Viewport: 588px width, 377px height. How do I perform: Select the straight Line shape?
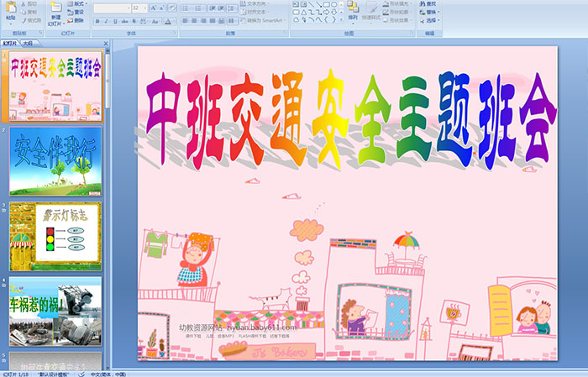312,4
